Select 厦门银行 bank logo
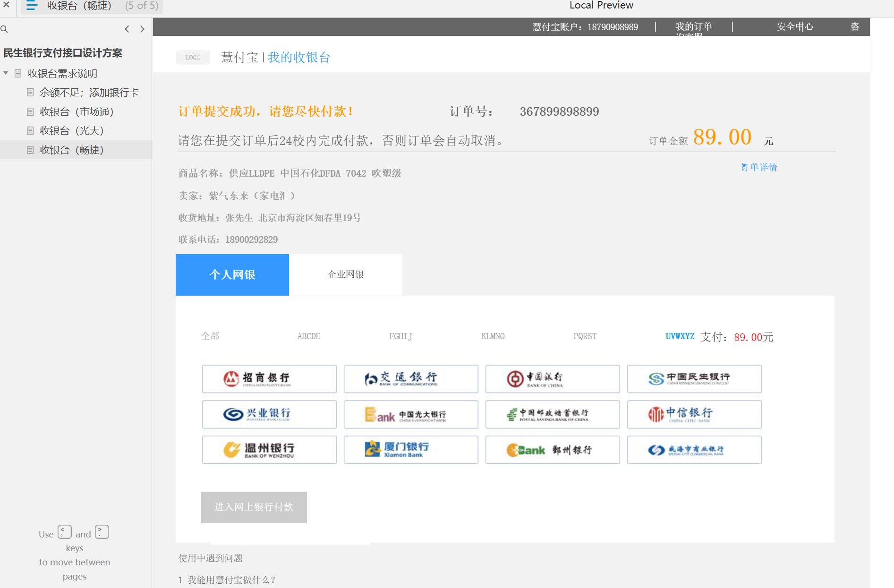Viewport: 894px width, 588px height. coord(411,450)
